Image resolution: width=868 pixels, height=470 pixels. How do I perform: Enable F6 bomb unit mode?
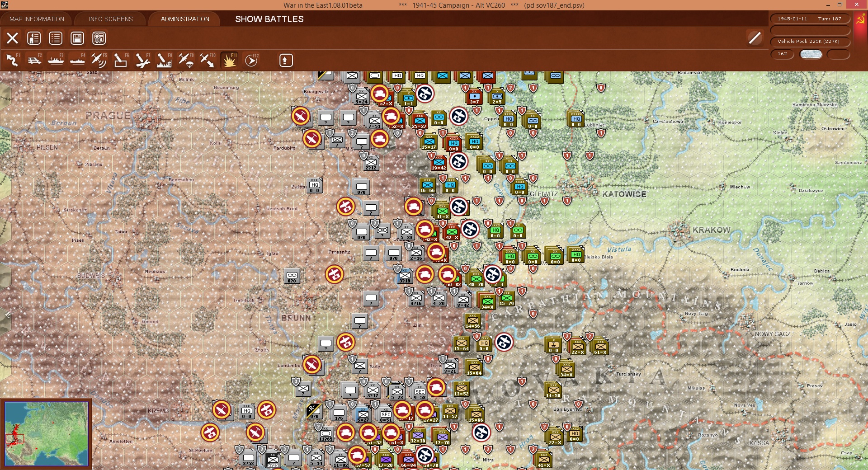tap(121, 60)
